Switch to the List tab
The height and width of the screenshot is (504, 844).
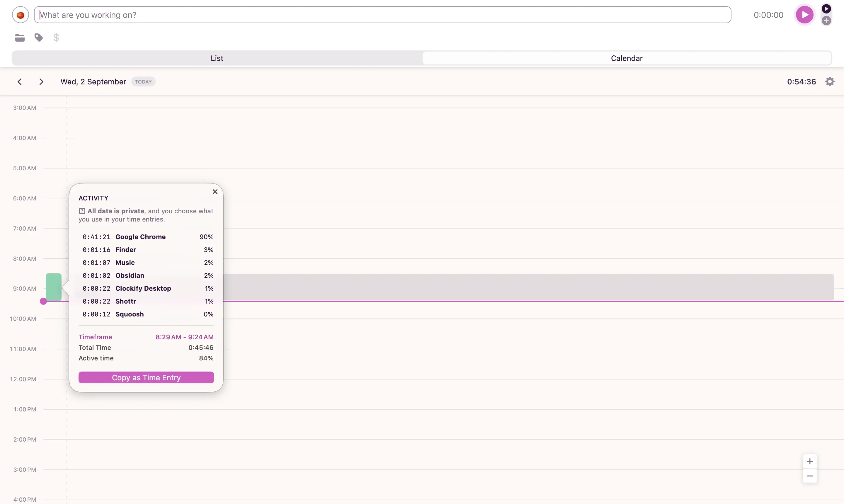[217, 58]
